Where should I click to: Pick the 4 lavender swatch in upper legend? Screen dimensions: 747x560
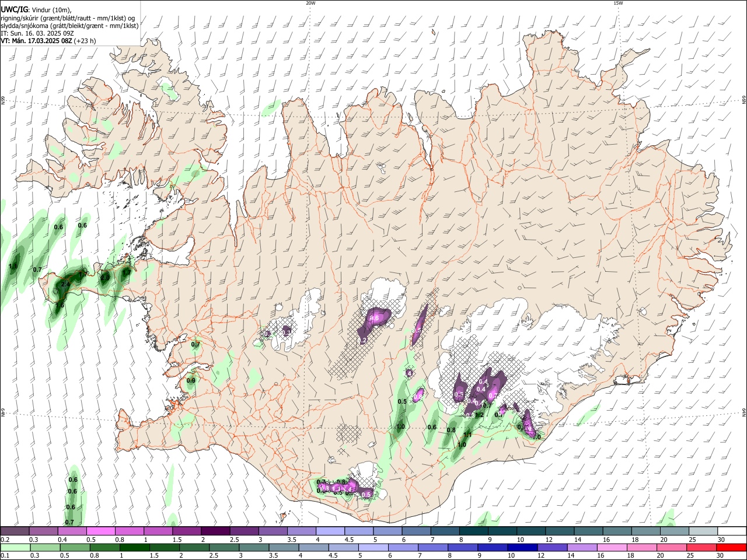[330, 531]
